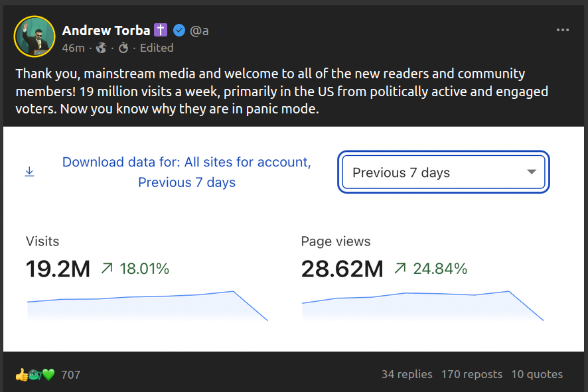This screenshot has width=588, height=392.
Task: Click the Visits 19.2M sparkline chart
Action: point(147,306)
